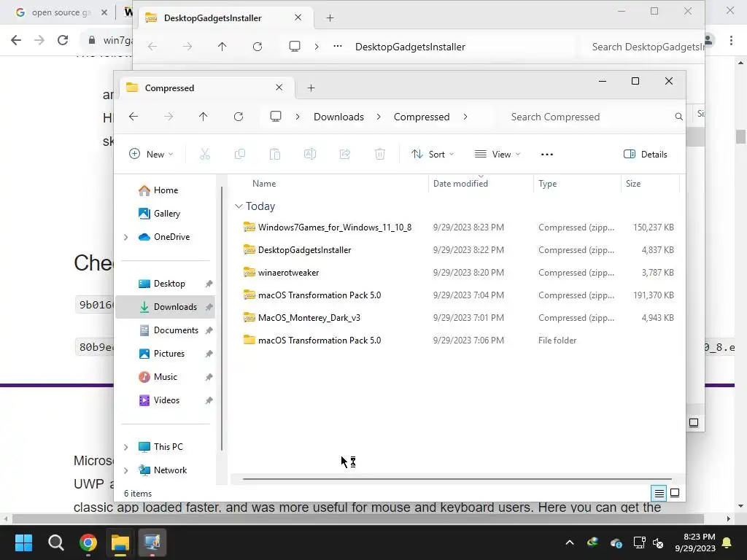Select Pictures in navigation pane
This screenshot has width=747, height=560.
coord(169,354)
